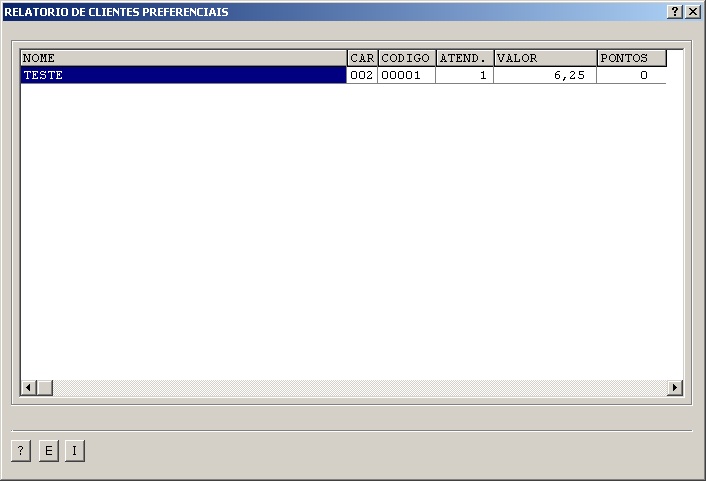The width and height of the screenshot is (706, 481).
Task: Sort by the NOME column header
Action: (x=184, y=58)
